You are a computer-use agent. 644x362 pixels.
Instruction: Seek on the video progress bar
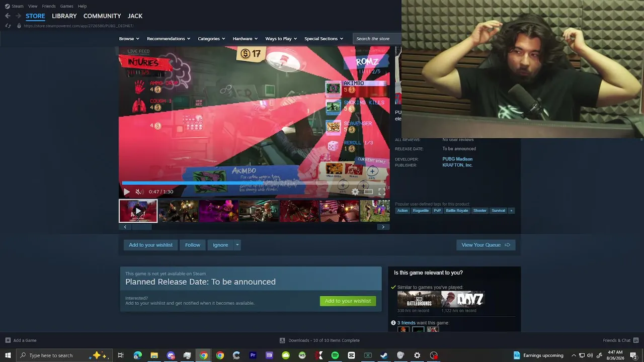(254, 183)
